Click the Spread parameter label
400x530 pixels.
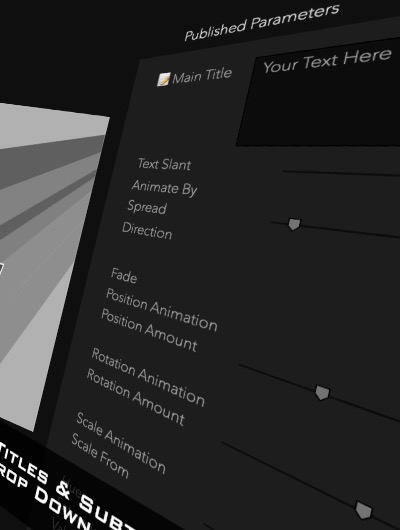[147, 207]
